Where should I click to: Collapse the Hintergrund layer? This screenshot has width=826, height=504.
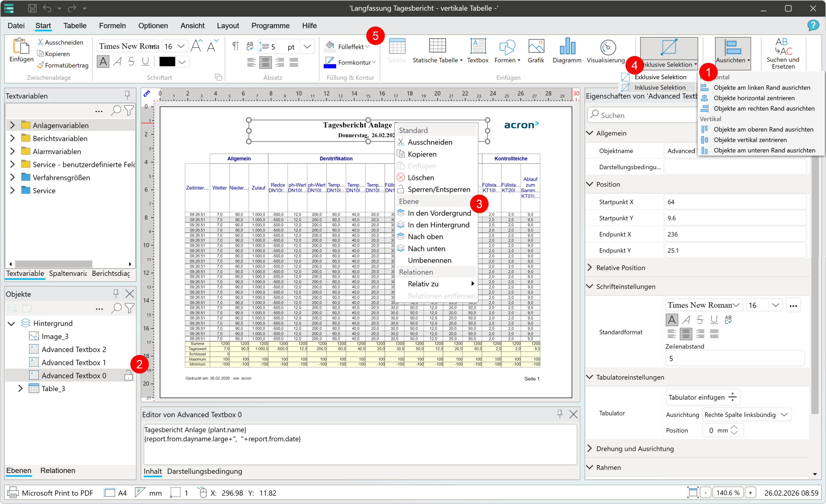coord(11,323)
